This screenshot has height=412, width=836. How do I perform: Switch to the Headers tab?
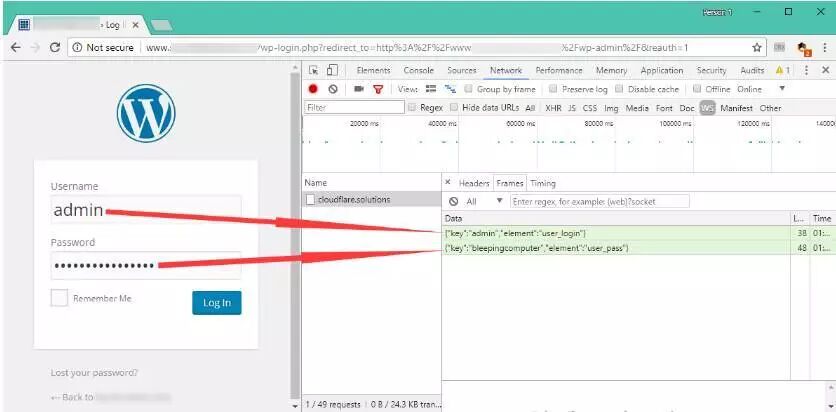tap(474, 183)
